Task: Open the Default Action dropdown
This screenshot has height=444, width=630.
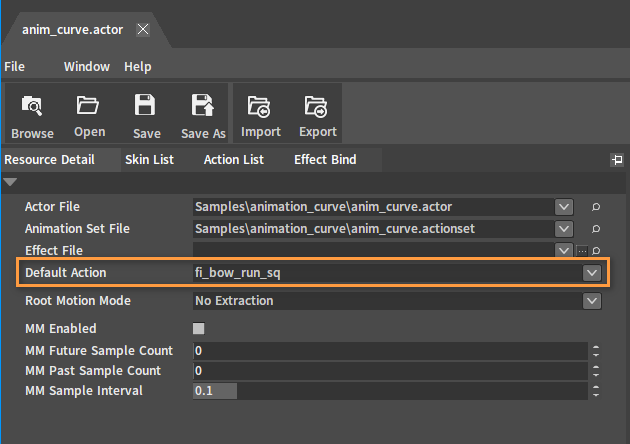Action: 591,273
